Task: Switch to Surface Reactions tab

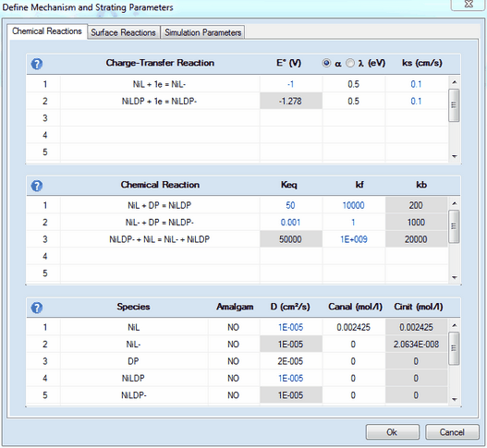Action: click(x=123, y=32)
